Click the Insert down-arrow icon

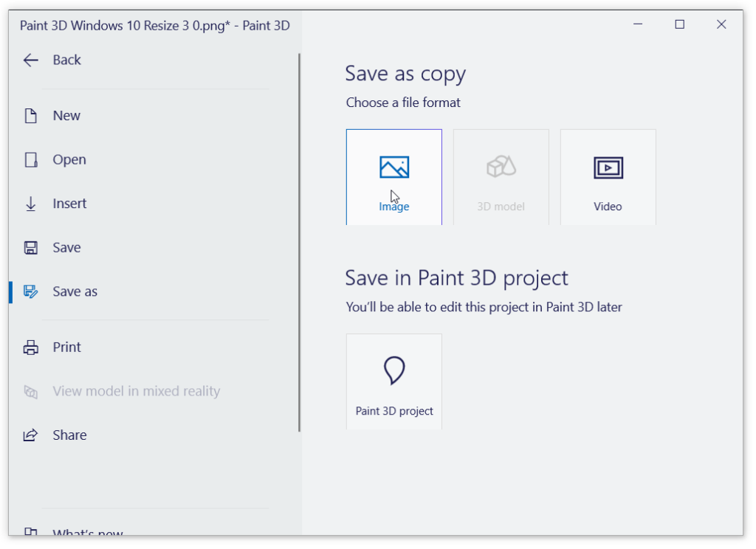30,204
